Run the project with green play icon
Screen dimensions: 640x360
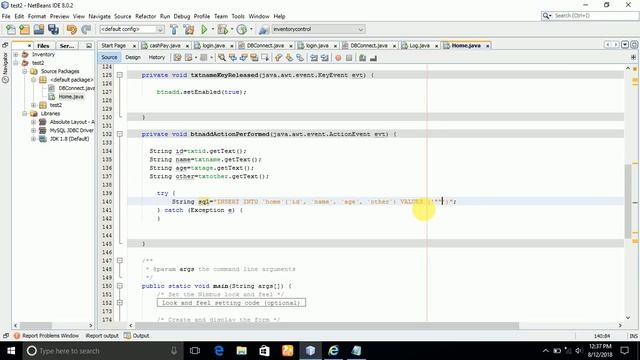(204, 29)
